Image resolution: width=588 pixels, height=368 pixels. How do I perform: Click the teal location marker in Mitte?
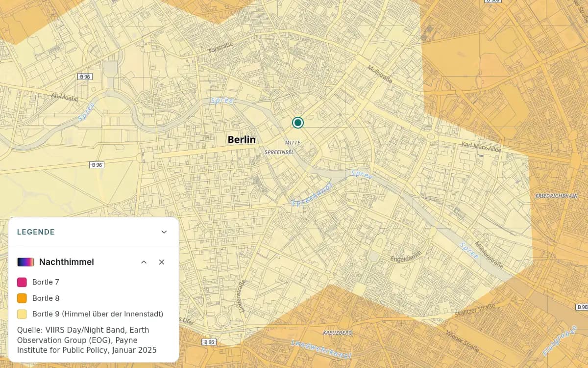(297, 122)
